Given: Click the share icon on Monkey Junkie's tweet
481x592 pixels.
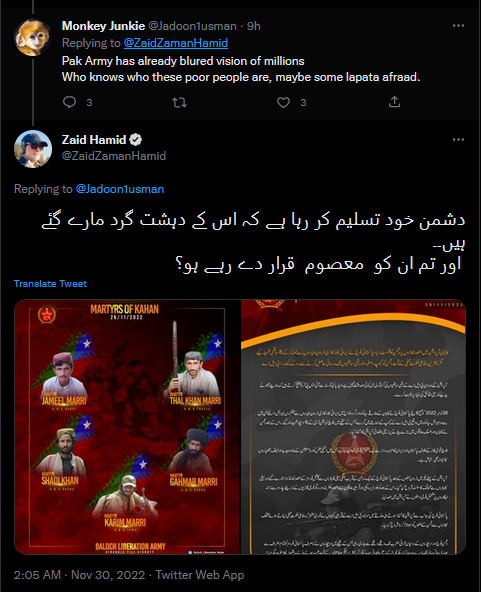Looking at the screenshot, I should coord(394,102).
